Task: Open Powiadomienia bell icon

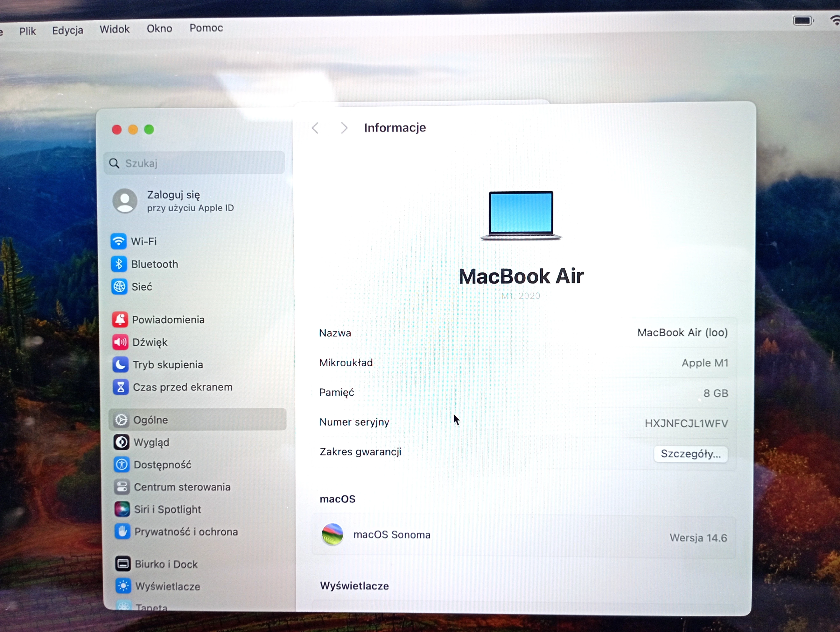Action: [x=120, y=320]
